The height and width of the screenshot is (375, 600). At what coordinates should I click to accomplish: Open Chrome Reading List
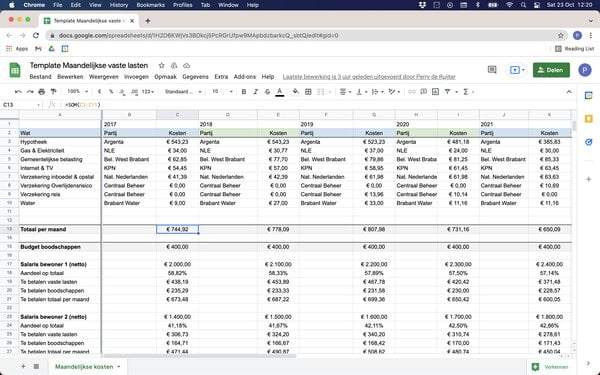pos(575,49)
